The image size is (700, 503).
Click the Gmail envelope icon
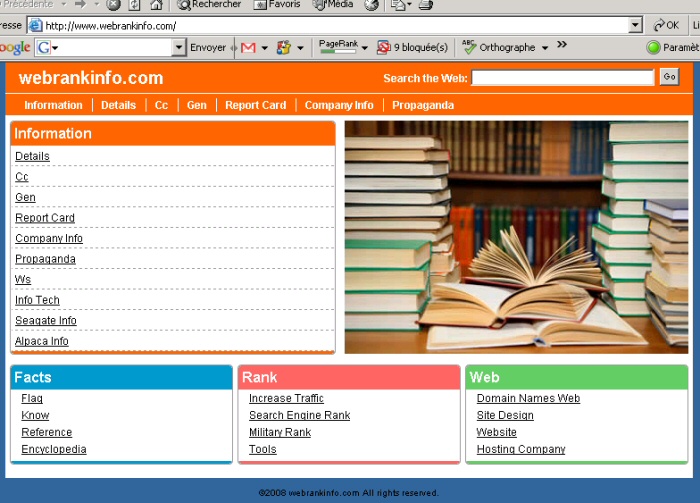[248, 47]
